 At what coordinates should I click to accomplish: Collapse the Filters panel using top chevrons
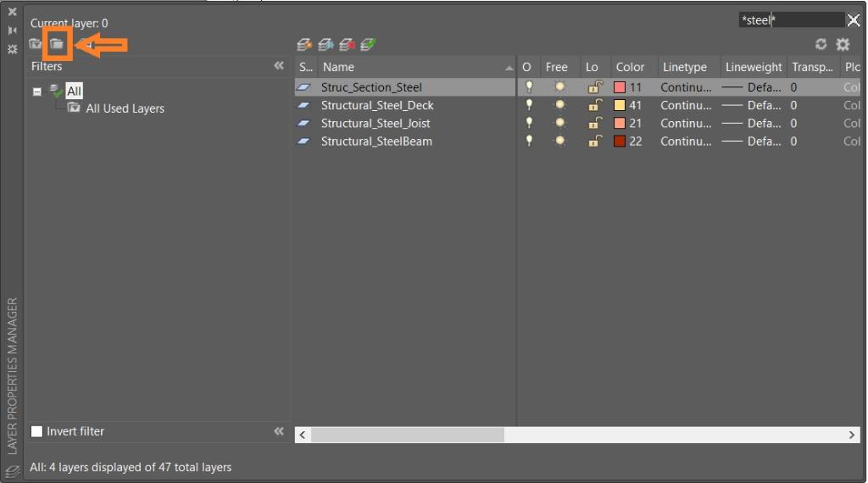pyautogui.click(x=278, y=66)
